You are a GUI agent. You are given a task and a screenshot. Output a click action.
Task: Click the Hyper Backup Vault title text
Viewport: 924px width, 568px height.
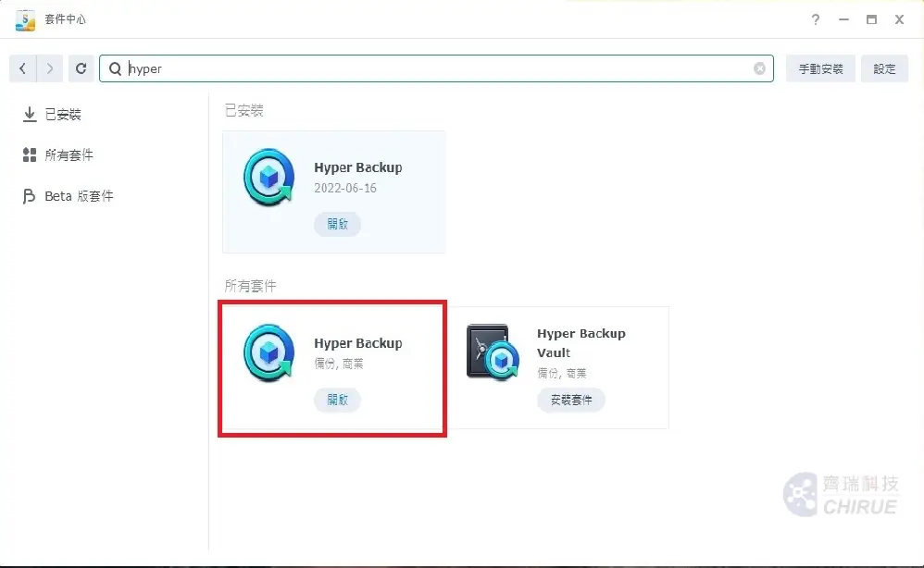tap(581, 343)
